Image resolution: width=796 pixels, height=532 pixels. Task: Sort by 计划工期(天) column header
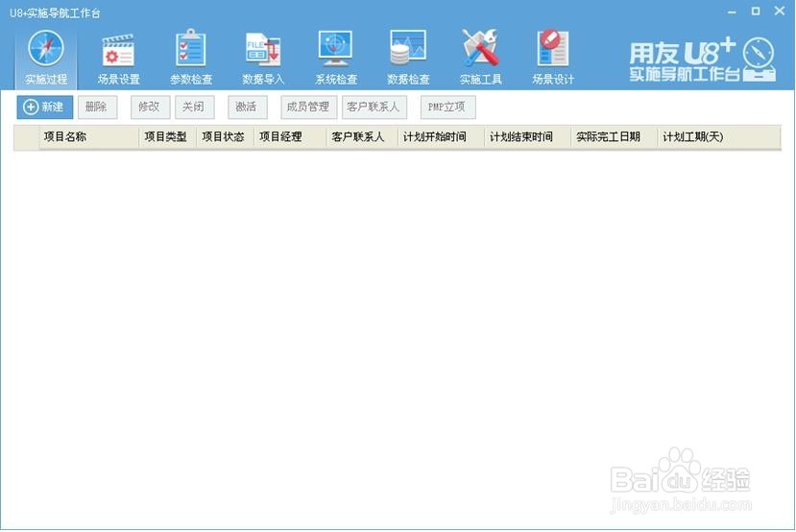coord(719,137)
